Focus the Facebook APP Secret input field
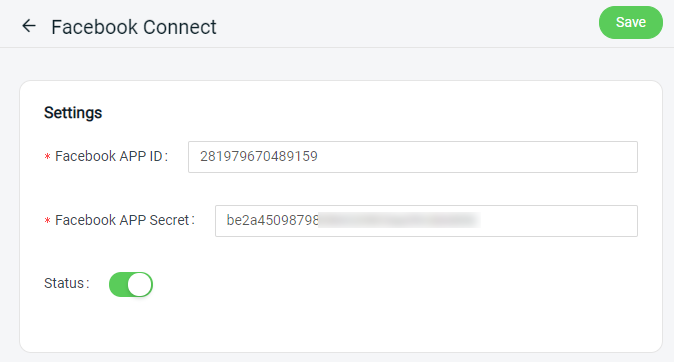The width and height of the screenshot is (674, 362). 426,221
